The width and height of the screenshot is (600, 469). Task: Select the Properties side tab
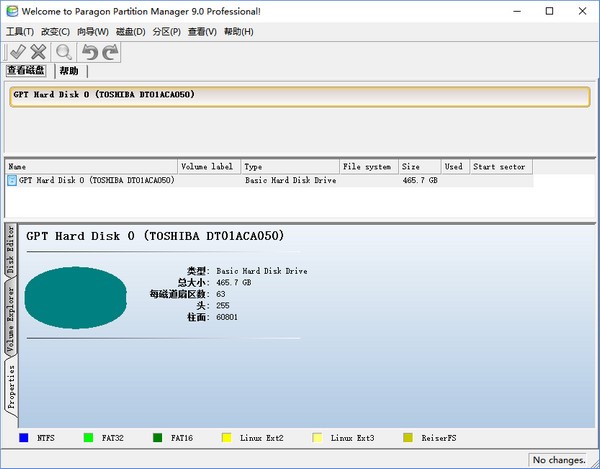pos(11,387)
